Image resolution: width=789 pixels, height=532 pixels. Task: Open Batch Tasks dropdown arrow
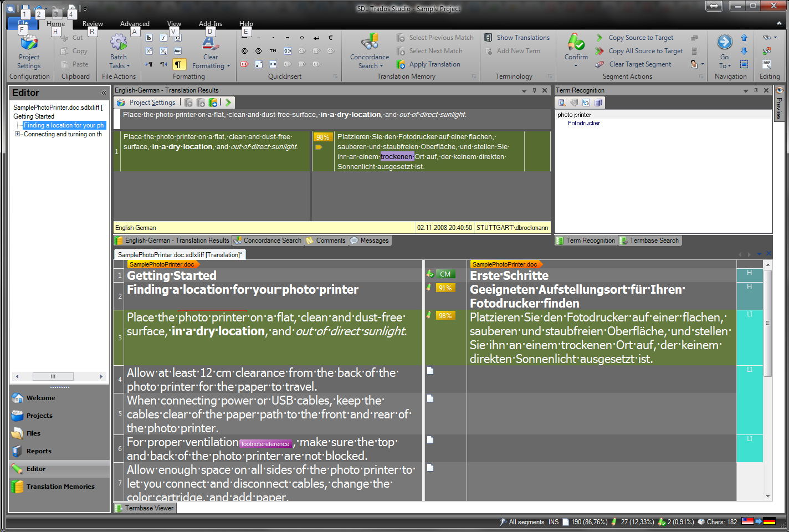tap(128, 66)
